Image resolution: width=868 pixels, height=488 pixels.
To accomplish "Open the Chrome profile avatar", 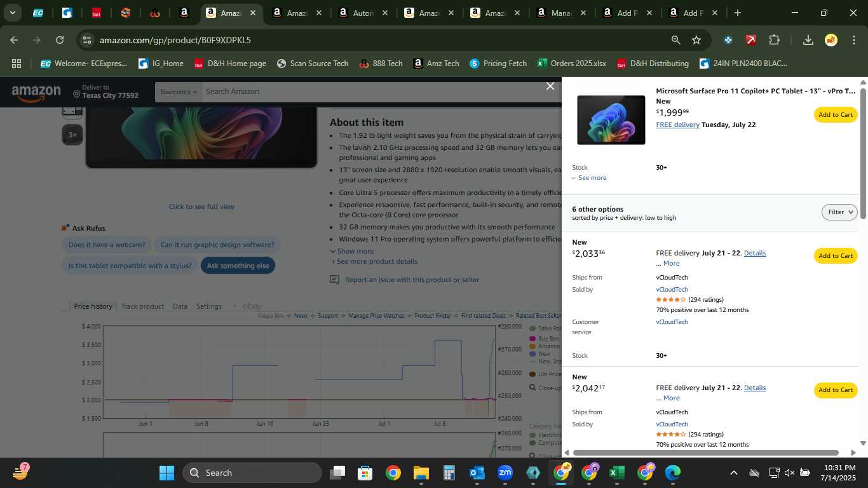I will pos(831,40).
